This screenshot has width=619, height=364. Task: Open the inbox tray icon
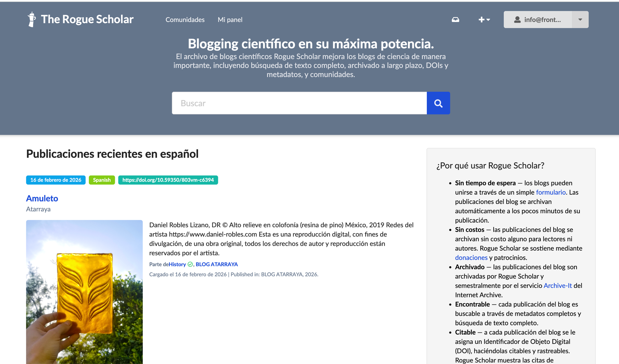pyautogui.click(x=455, y=19)
